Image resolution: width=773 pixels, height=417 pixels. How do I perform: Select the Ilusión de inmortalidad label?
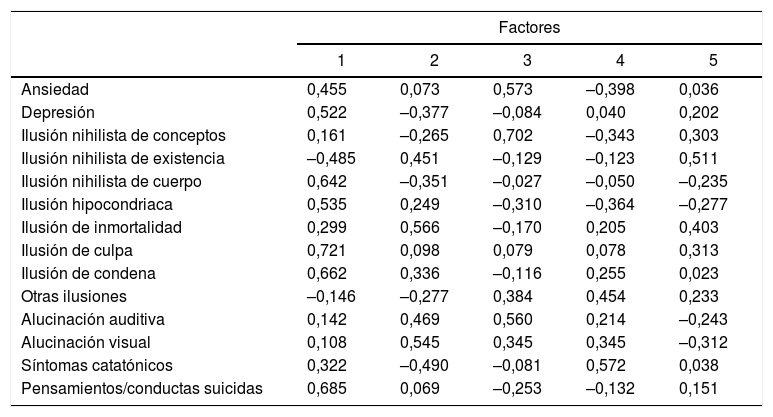101,227
